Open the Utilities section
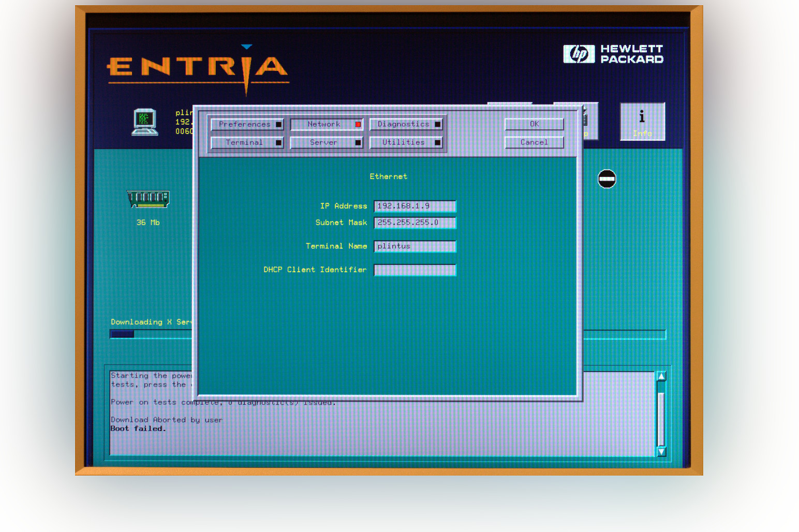This screenshot has width=799, height=532. (x=403, y=142)
